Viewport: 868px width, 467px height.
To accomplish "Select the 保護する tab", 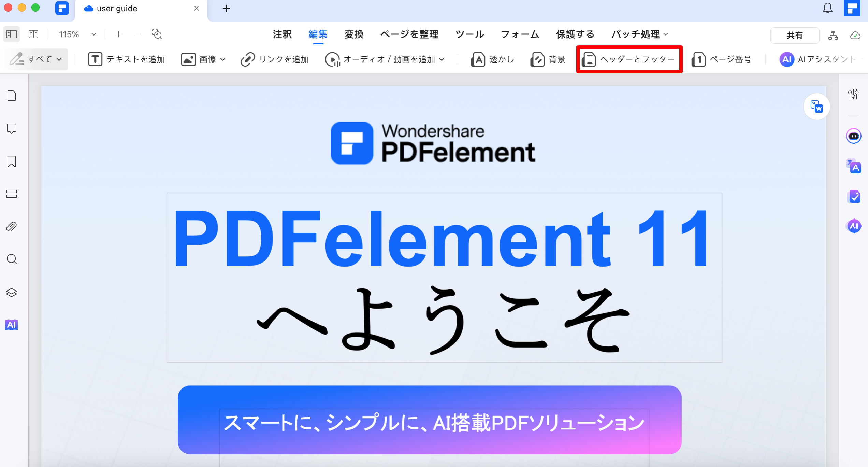I will coord(575,34).
